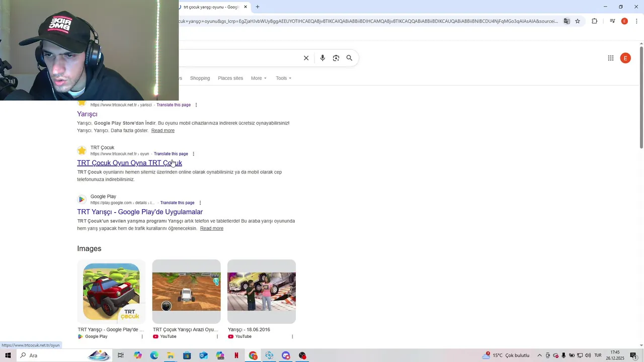Open the volume tray icon
The image size is (644, 362).
588,355
